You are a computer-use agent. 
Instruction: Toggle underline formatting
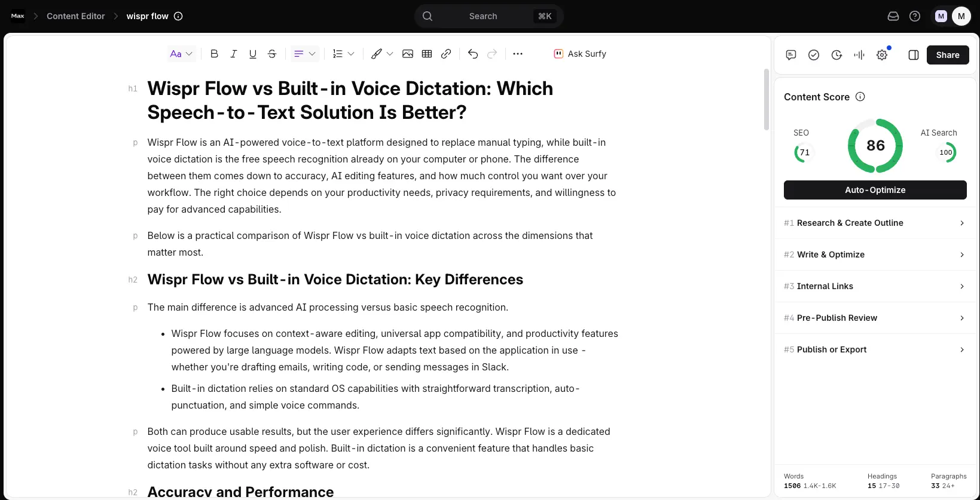(253, 54)
